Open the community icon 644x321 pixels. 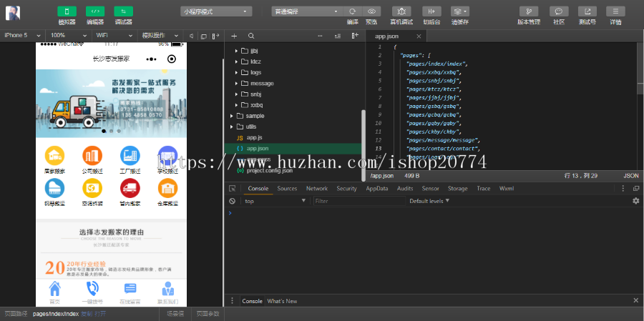coord(559,11)
